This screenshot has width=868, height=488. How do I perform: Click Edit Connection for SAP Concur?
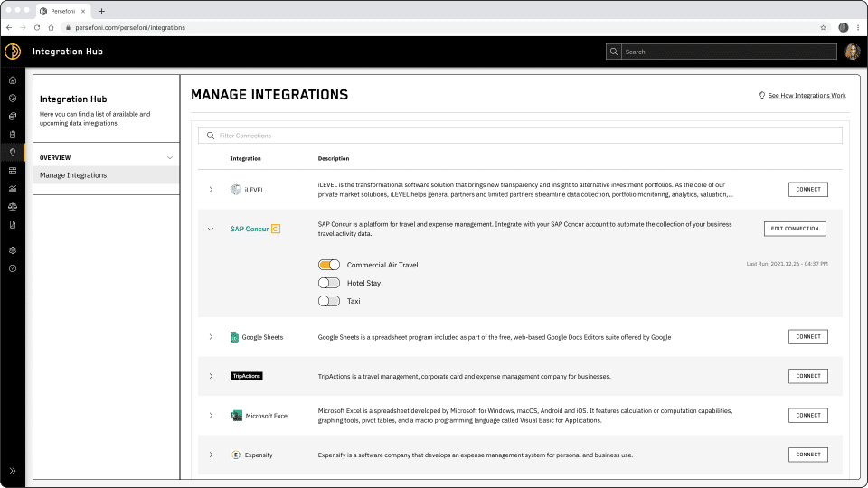pos(795,229)
